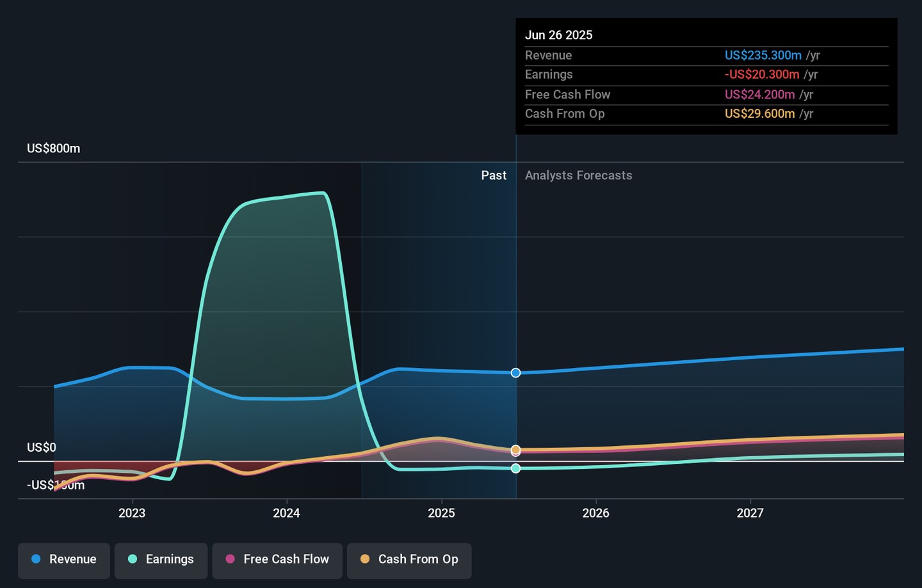Click the 2023 x-axis label
This screenshot has width=922, height=588.
tap(132, 513)
